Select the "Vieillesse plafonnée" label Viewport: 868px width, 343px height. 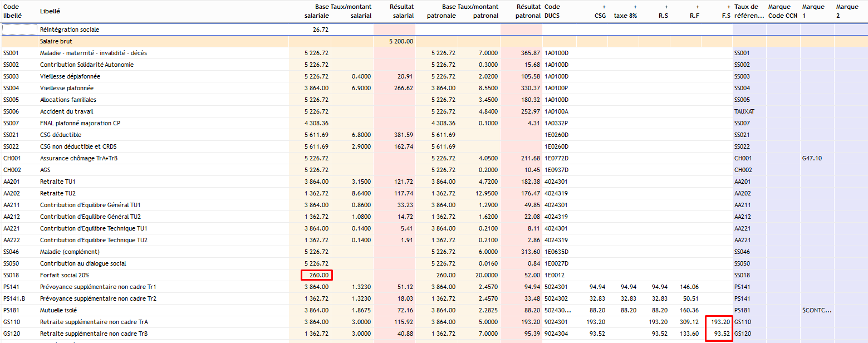(66, 88)
